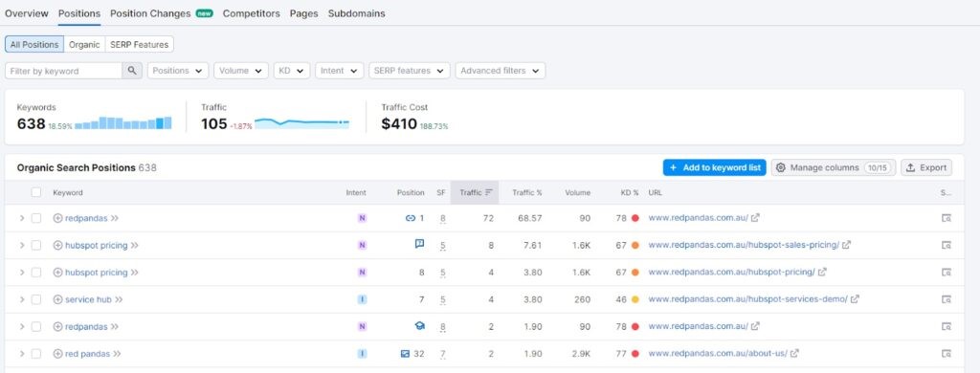
Task: Open the Positions filter dropdown
Action: (178, 71)
